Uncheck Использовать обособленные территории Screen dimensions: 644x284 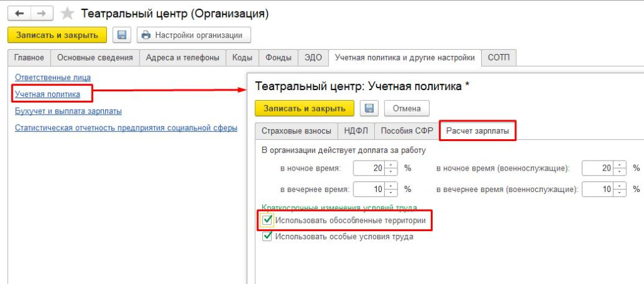point(267,220)
